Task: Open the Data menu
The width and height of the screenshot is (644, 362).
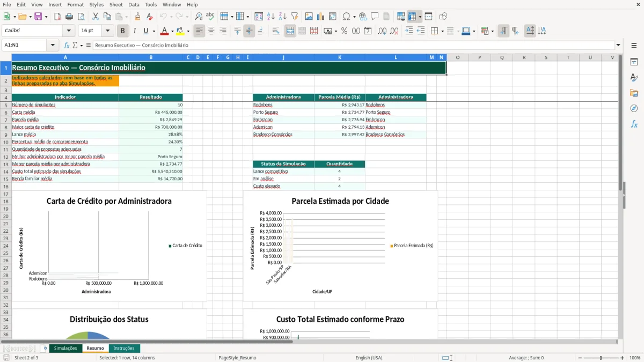Action: pyautogui.click(x=134, y=4)
